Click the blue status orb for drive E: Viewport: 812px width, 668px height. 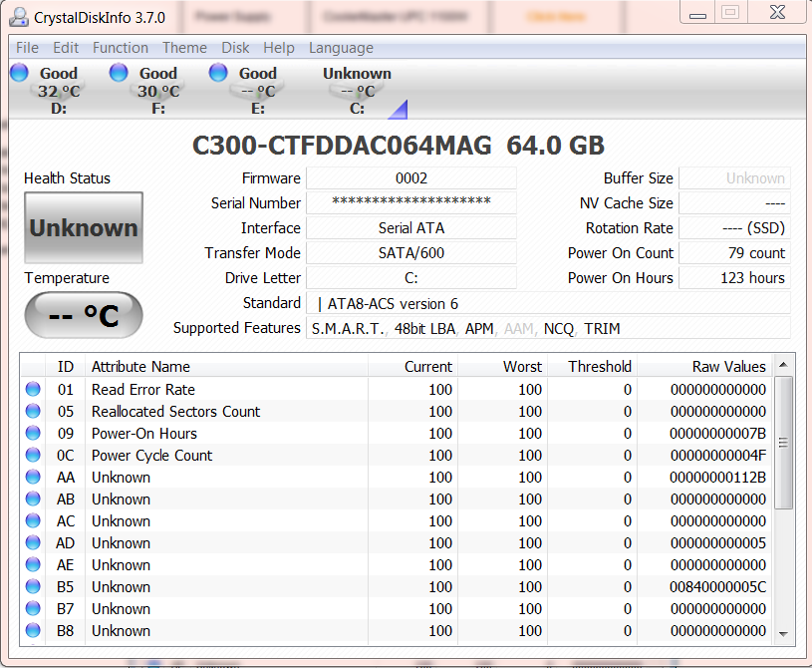(x=218, y=72)
